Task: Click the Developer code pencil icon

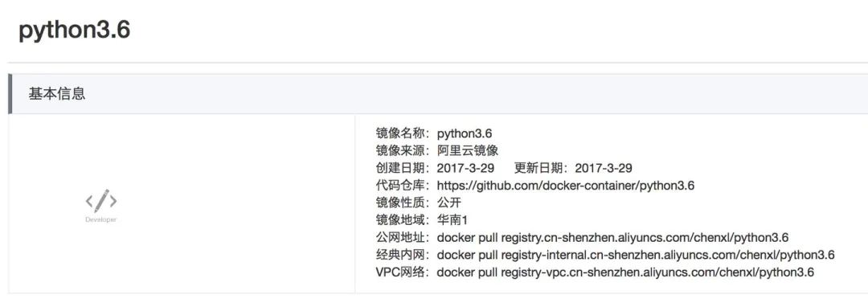Action: 100,201
